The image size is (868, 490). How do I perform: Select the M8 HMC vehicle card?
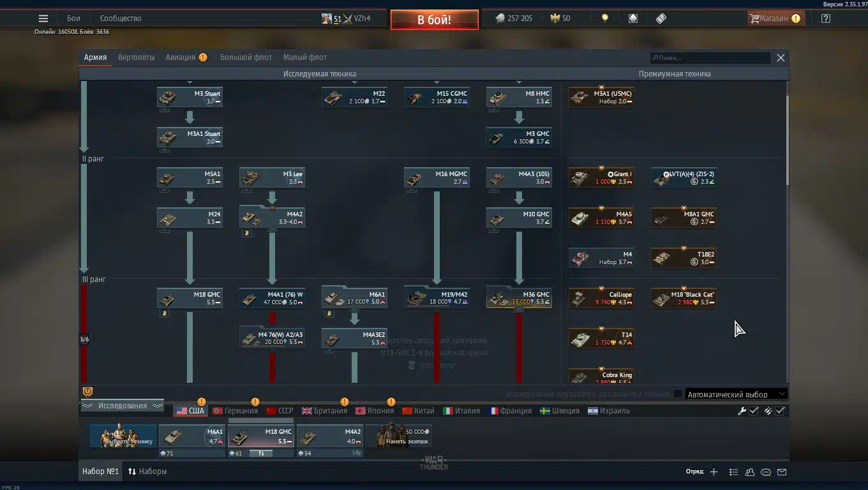point(519,98)
